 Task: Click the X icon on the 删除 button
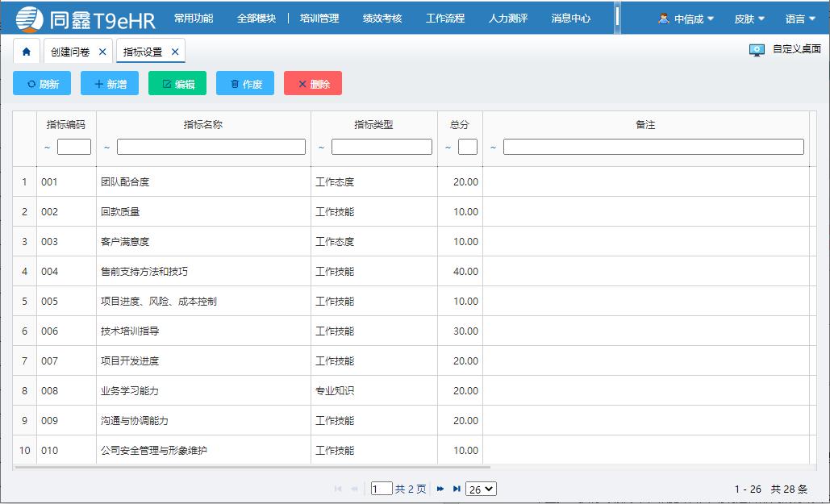pyautogui.click(x=302, y=83)
